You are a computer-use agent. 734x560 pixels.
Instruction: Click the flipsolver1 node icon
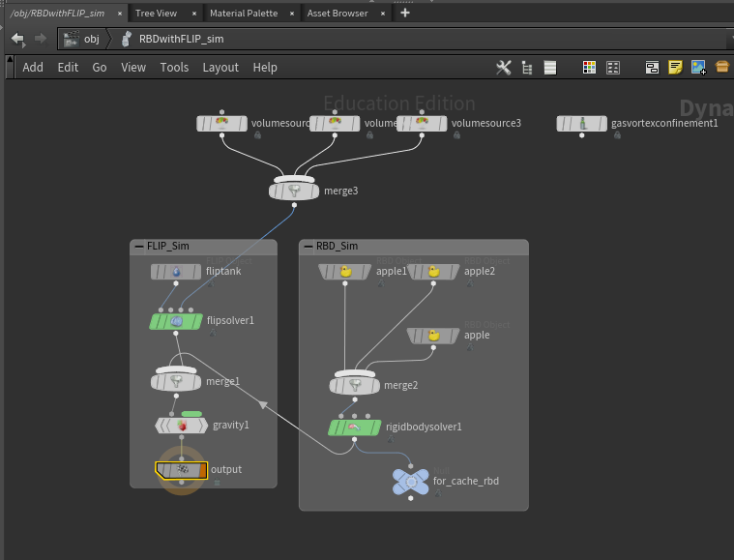176,321
